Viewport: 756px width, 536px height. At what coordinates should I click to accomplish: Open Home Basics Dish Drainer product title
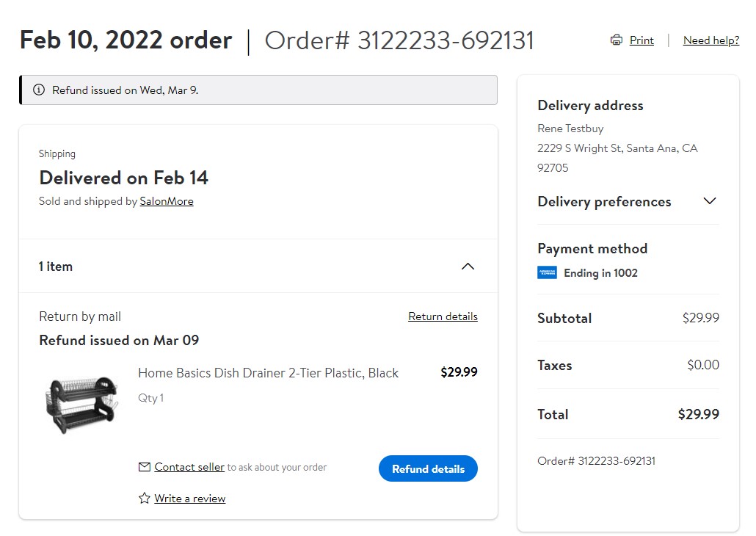click(x=268, y=373)
